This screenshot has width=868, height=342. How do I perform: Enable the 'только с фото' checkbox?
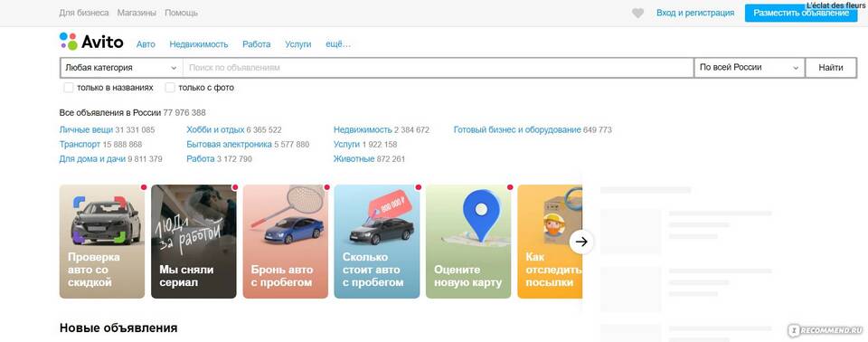pos(171,88)
